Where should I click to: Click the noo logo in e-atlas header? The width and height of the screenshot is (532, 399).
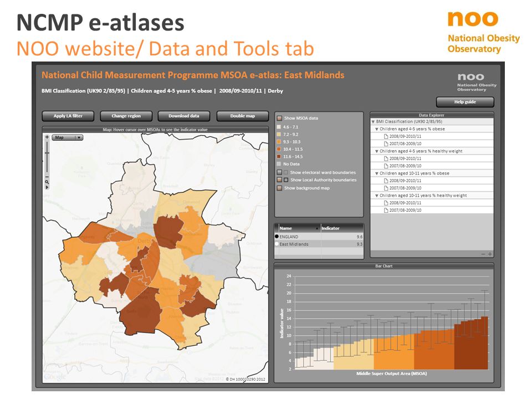[x=477, y=82]
